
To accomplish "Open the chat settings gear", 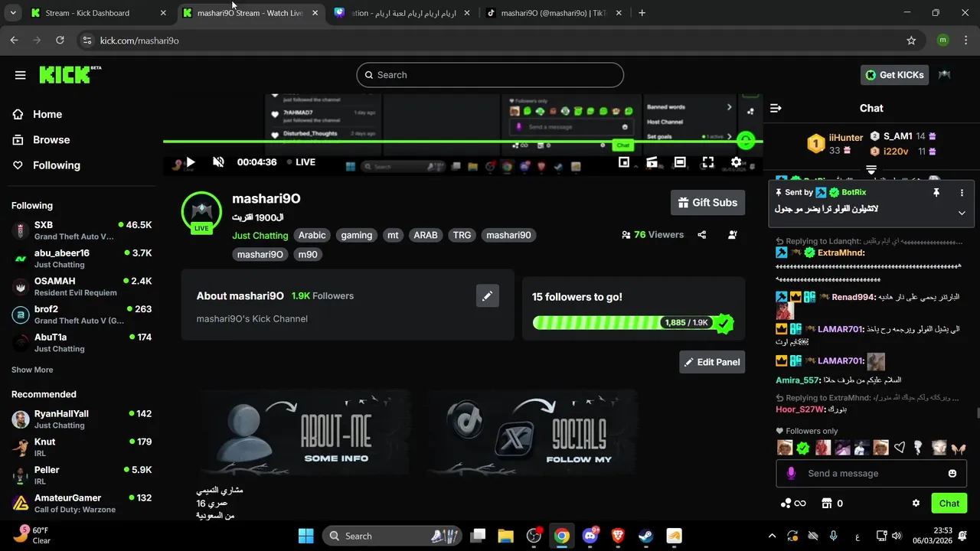I will tap(916, 504).
